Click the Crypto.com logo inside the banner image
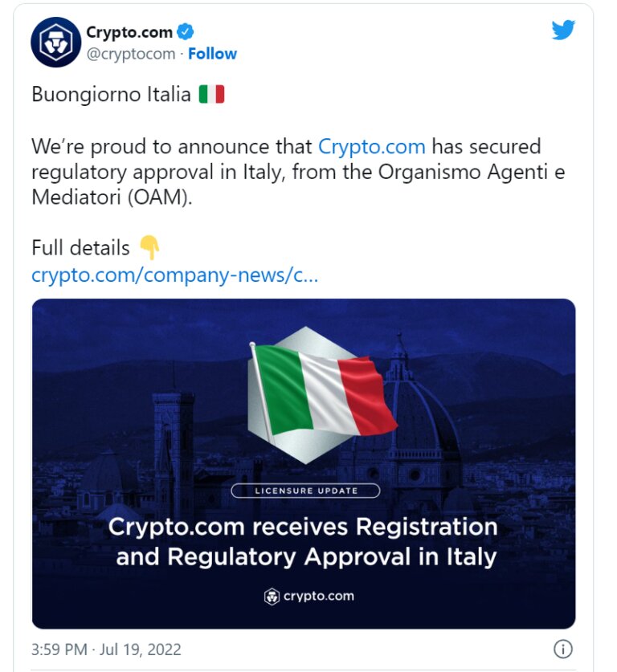This screenshot has width=617, height=672. pyautogui.click(x=308, y=596)
